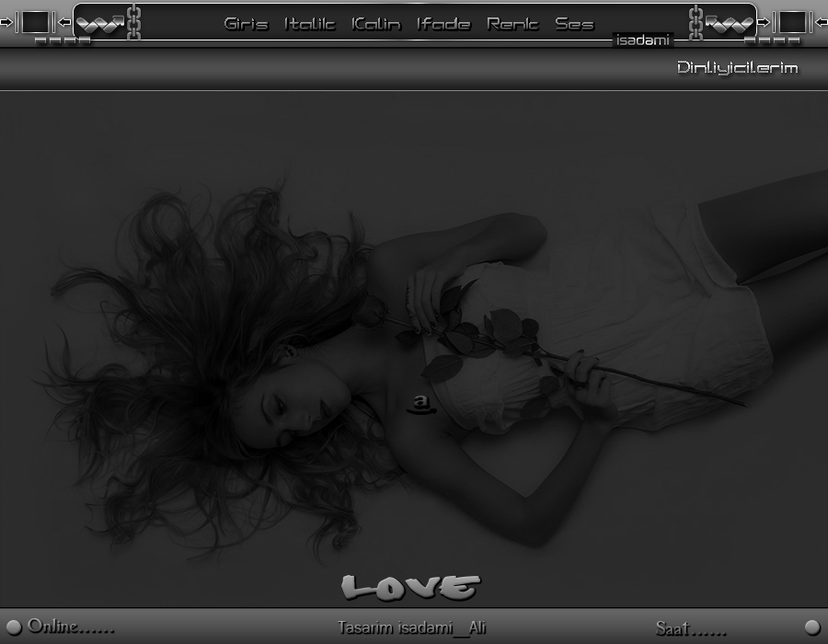Click the LOVE graffiti text

coord(410,586)
